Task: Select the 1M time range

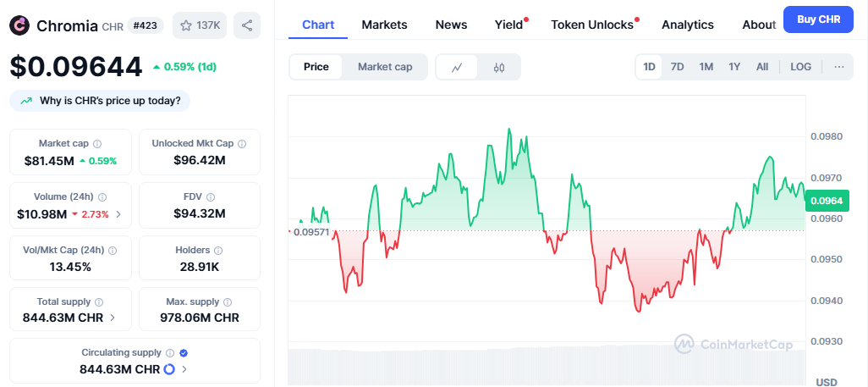Action: [706, 67]
